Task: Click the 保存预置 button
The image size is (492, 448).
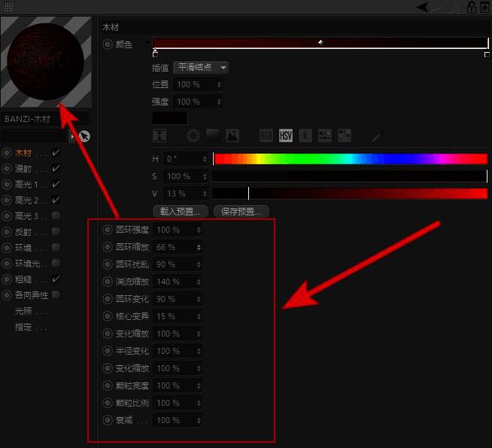Action: (x=241, y=212)
